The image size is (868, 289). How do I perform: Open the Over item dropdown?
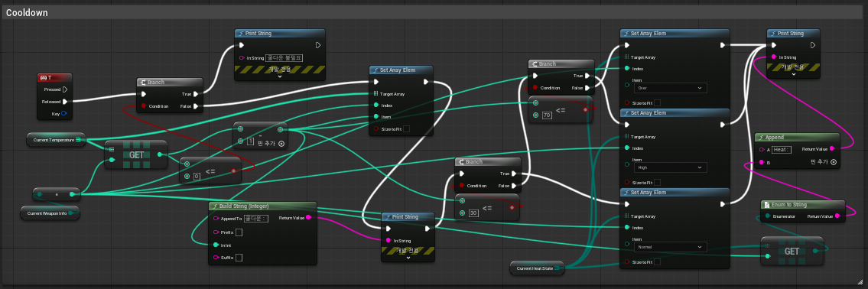(x=671, y=88)
